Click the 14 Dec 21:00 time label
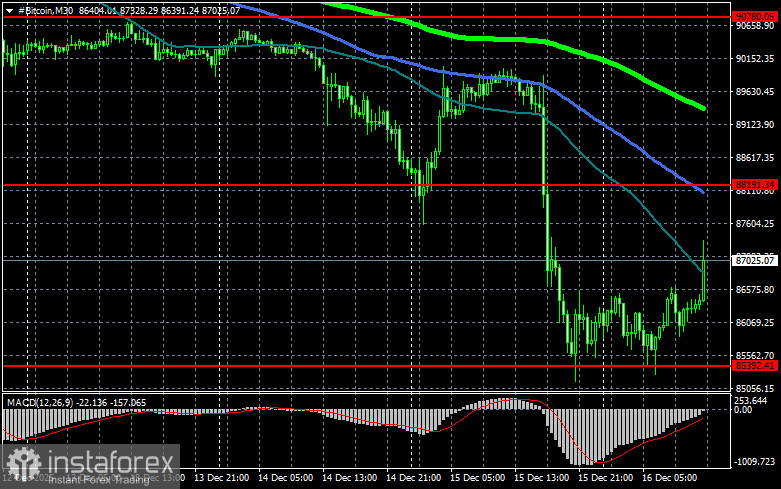Viewport: 781px width, 489px height. click(413, 478)
